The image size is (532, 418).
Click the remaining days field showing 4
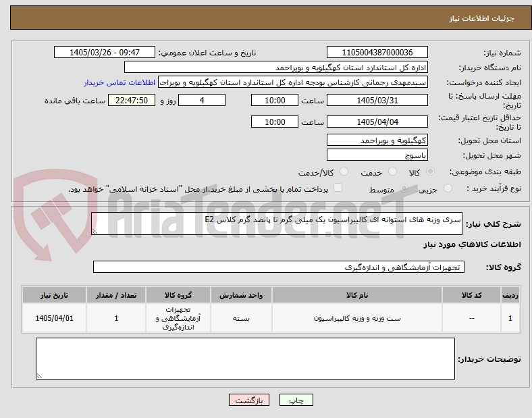click(x=202, y=100)
